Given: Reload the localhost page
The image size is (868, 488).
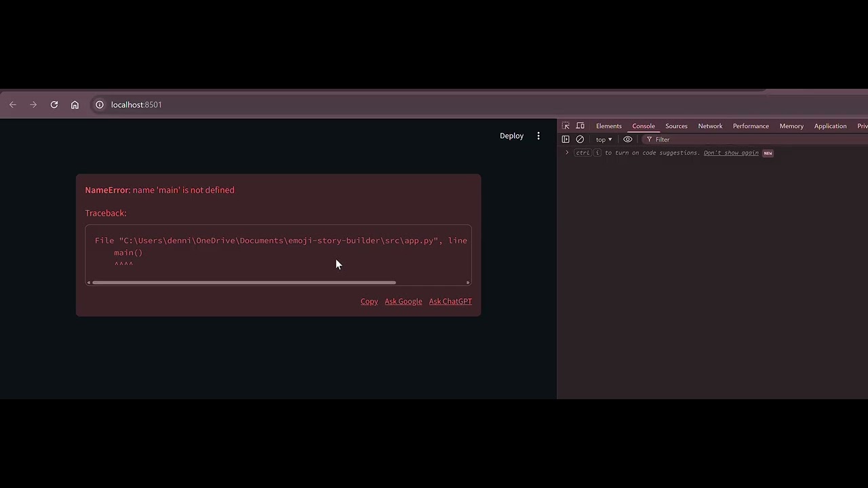Looking at the screenshot, I should click(x=54, y=104).
